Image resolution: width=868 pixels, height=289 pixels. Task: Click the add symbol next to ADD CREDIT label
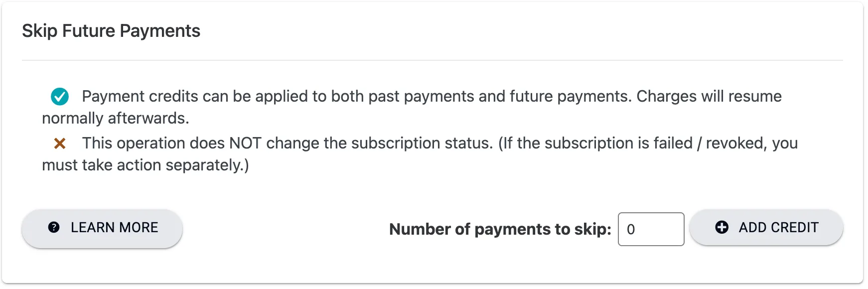pos(721,228)
